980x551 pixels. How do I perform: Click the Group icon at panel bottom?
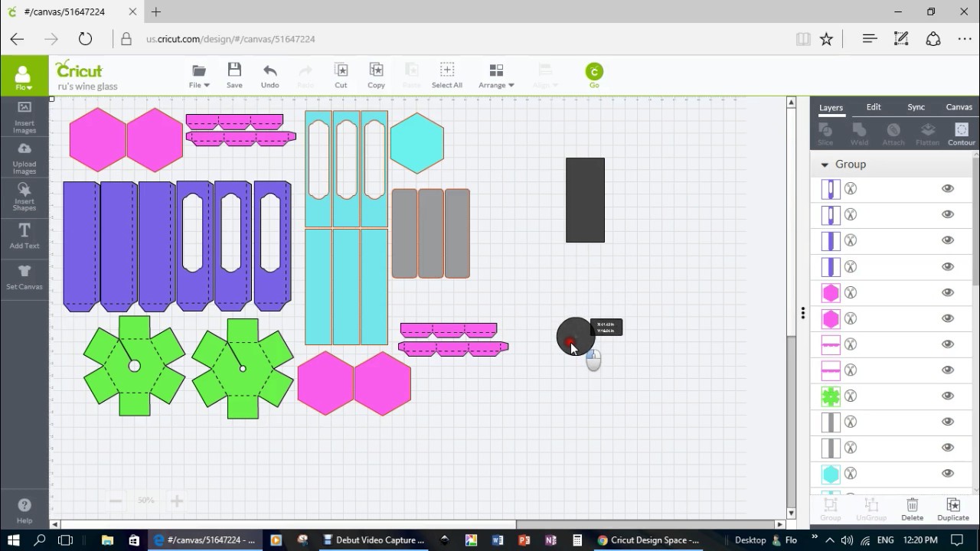(831, 509)
